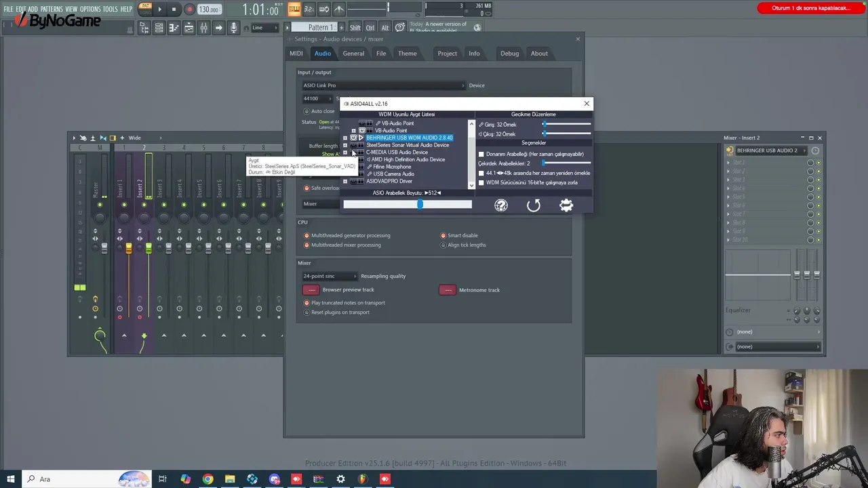Expand VB-Audio Point tree node
Screen dimensions: 868x488
(353, 130)
